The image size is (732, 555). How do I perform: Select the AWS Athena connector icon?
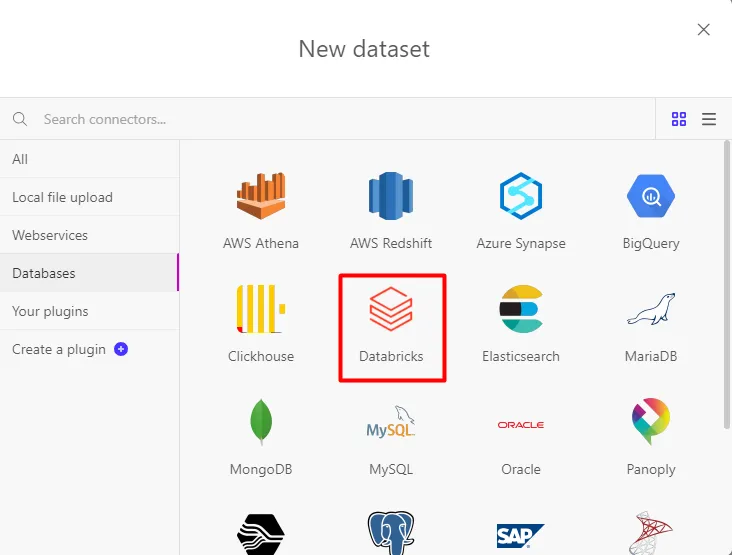coord(261,196)
